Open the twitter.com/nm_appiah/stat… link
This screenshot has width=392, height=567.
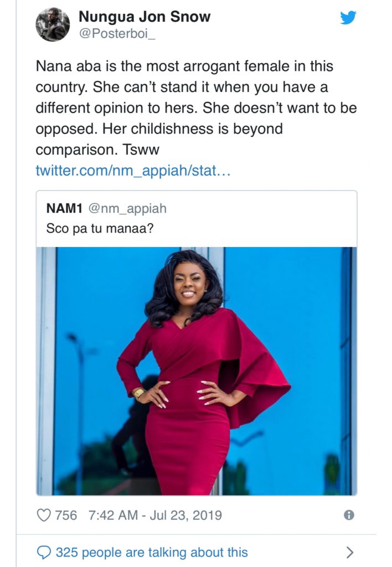132,170
